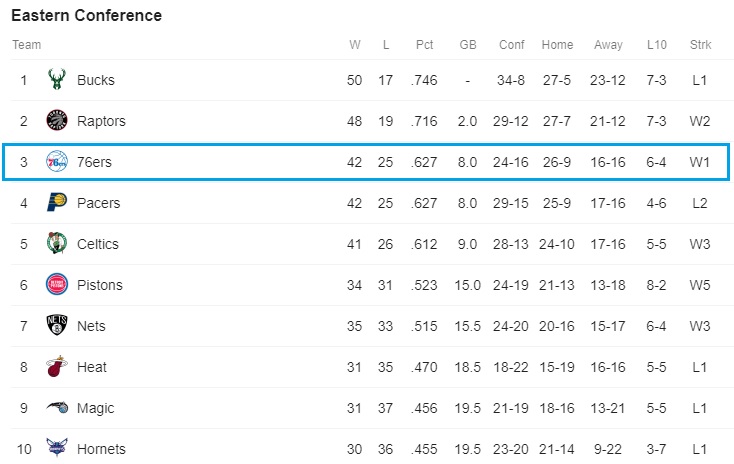The width and height of the screenshot is (734, 464).
Task: Click the Pistons team logo
Action: pyautogui.click(x=57, y=285)
